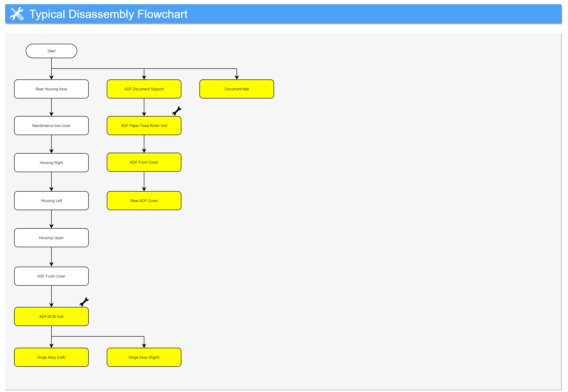Open the ADF Front Cover step
Screen dimensions: 568x392
144,162
